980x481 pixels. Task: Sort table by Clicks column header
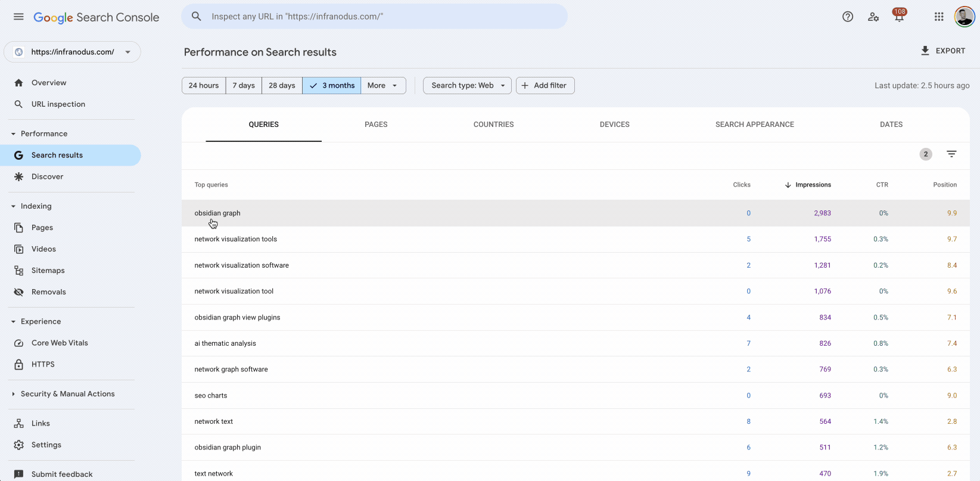(x=742, y=185)
